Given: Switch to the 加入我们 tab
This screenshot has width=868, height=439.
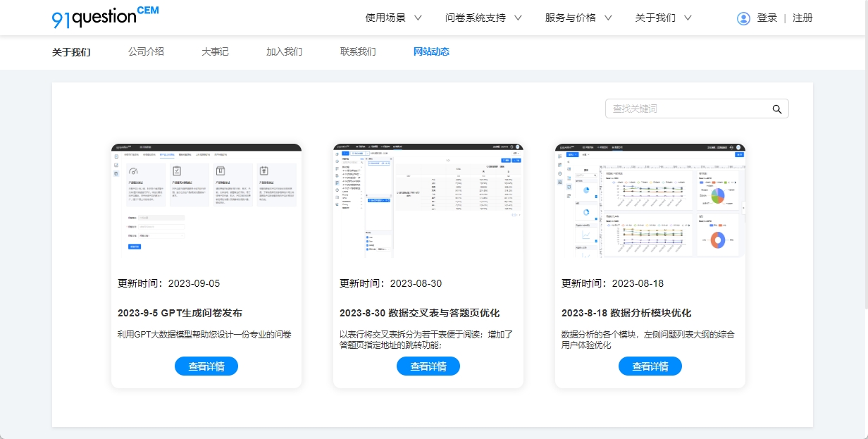Looking at the screenshot, I should pyautogui.click(x=284, y=51).
